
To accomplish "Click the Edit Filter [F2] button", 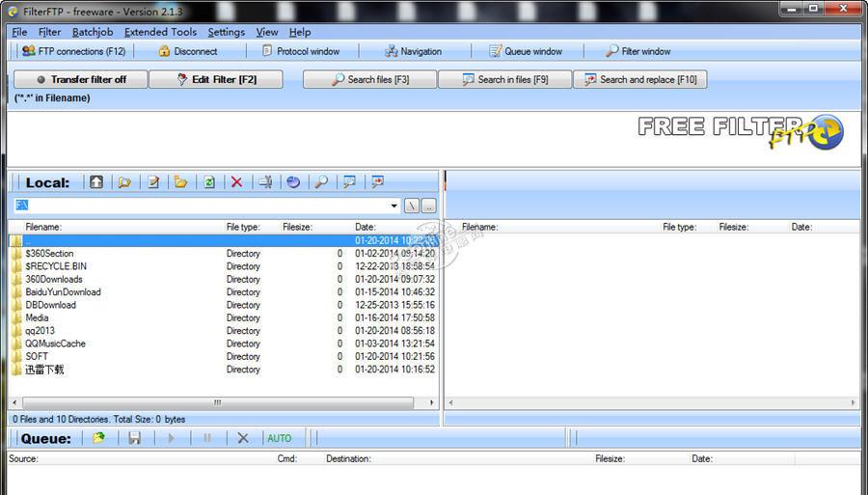I will click(x=216, y=79).
